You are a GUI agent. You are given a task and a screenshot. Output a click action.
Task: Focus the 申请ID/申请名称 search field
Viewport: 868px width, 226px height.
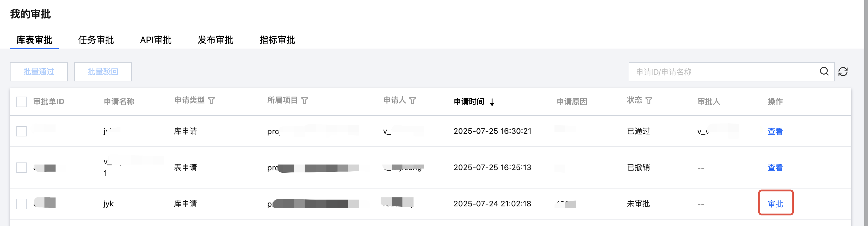pos(724,72)
